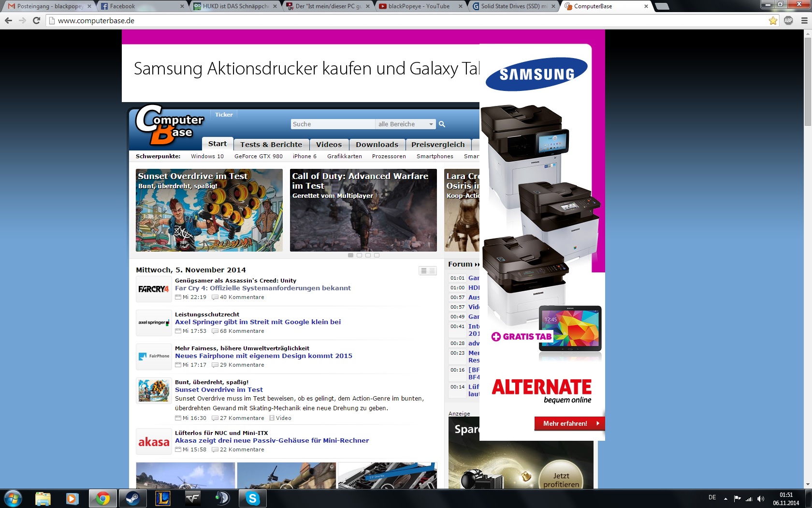Click the Far Cry 4 article thumbnail

pyautogui.click(x=154, y=289)
